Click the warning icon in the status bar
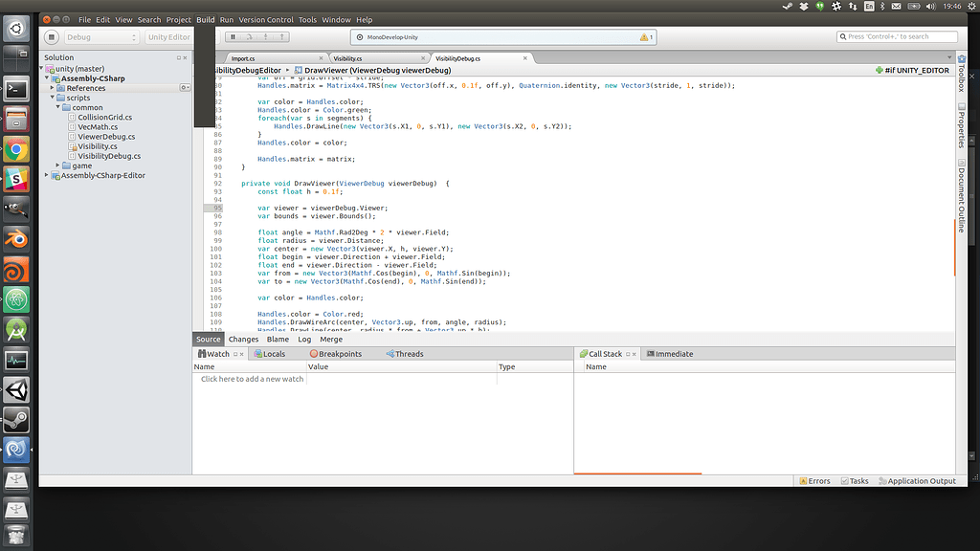 [x=644, y=37]
